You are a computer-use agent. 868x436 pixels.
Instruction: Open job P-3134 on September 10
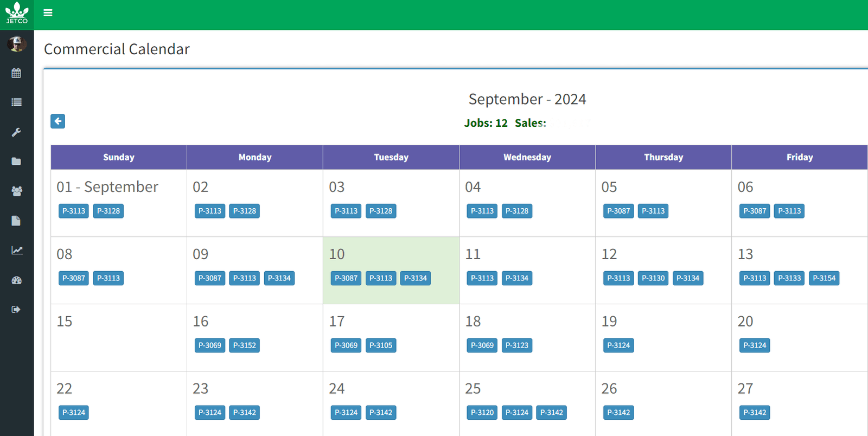tap(416, 278)
